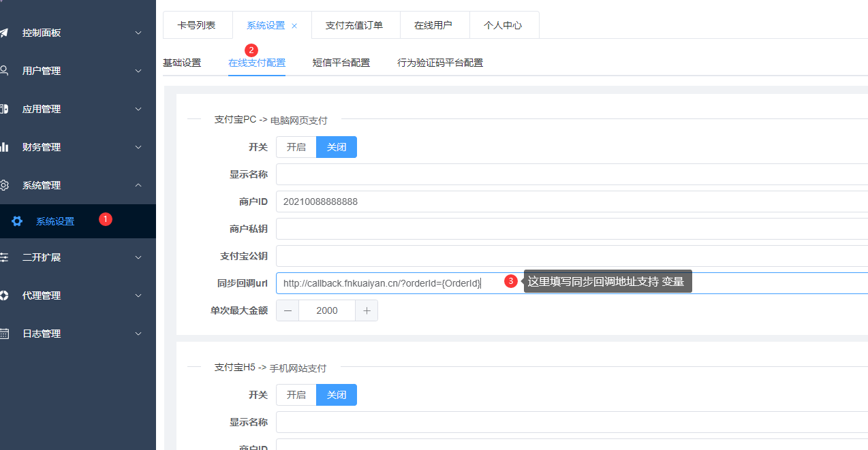Screen dimensions: 868x450
Task: Turn on 支付宝H5 payment with 开启
Action: point(296,395)
